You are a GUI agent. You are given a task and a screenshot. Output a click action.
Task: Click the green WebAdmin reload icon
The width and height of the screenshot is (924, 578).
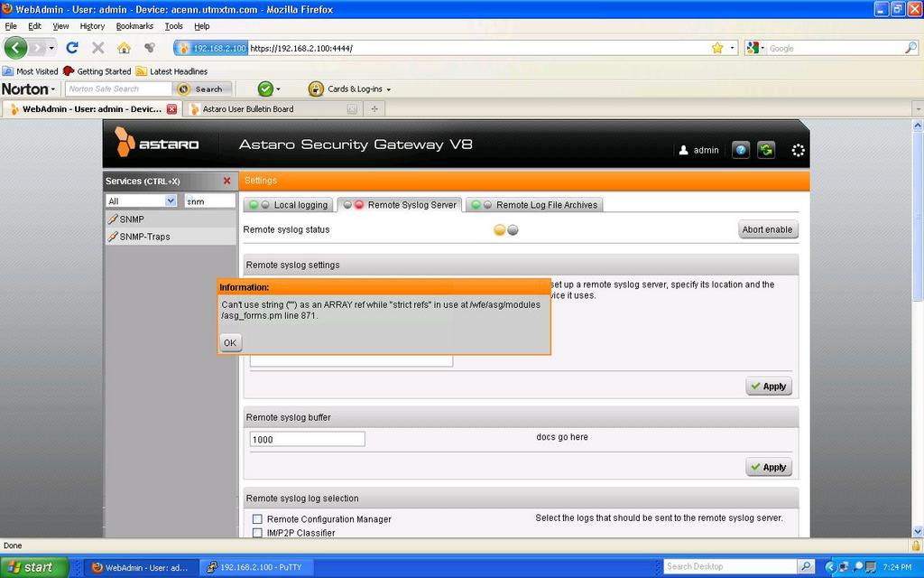click(766, 150)
